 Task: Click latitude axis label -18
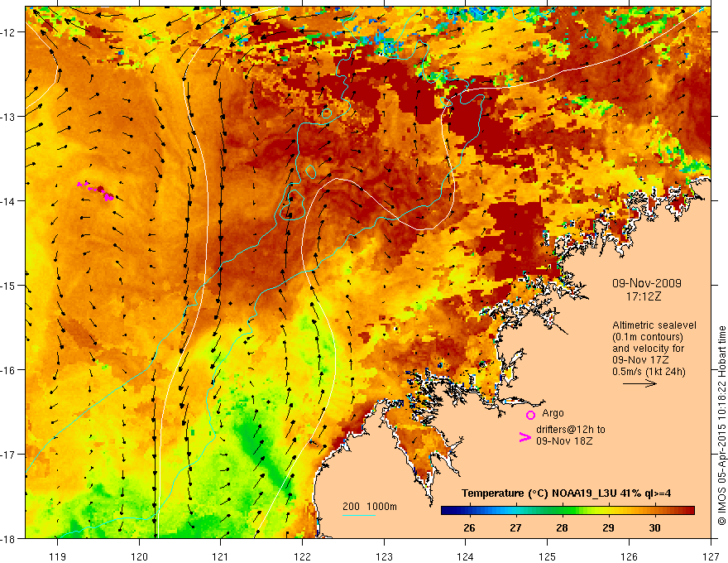9,538
